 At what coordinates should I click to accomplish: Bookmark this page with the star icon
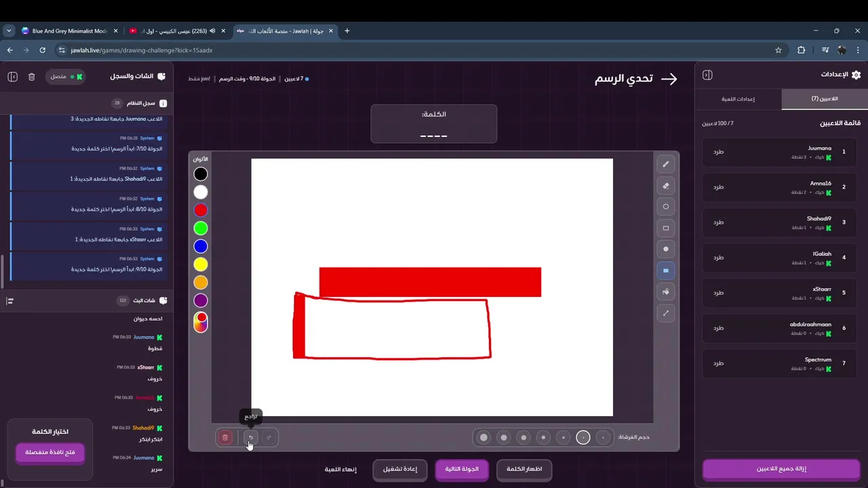click(778, 50)
